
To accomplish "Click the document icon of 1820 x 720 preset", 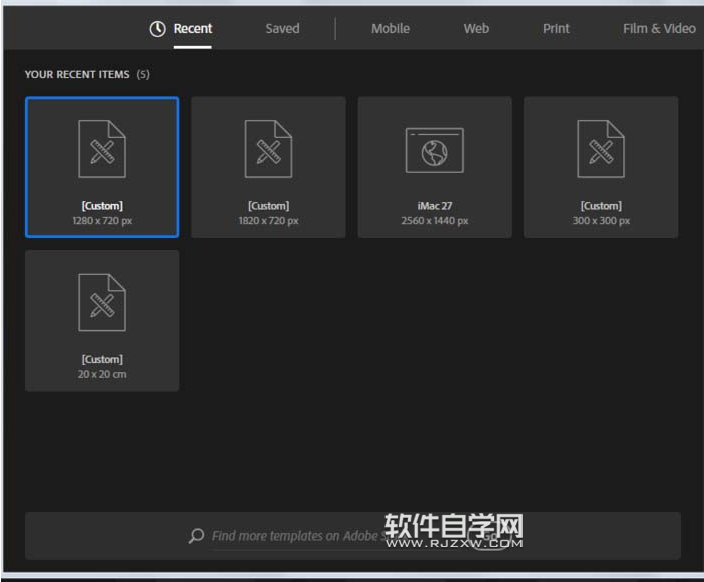I will click(268, 149).
